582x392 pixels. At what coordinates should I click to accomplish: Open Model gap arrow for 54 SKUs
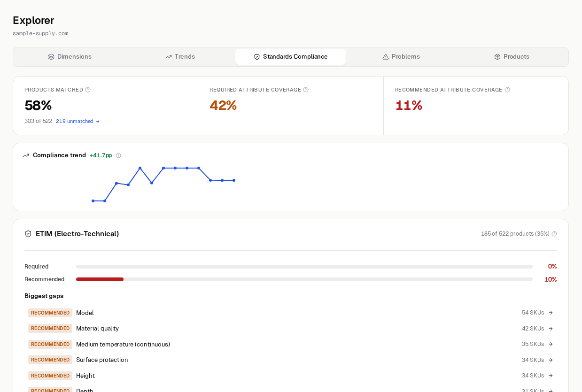pyautogui.click(x=551, y=313)
